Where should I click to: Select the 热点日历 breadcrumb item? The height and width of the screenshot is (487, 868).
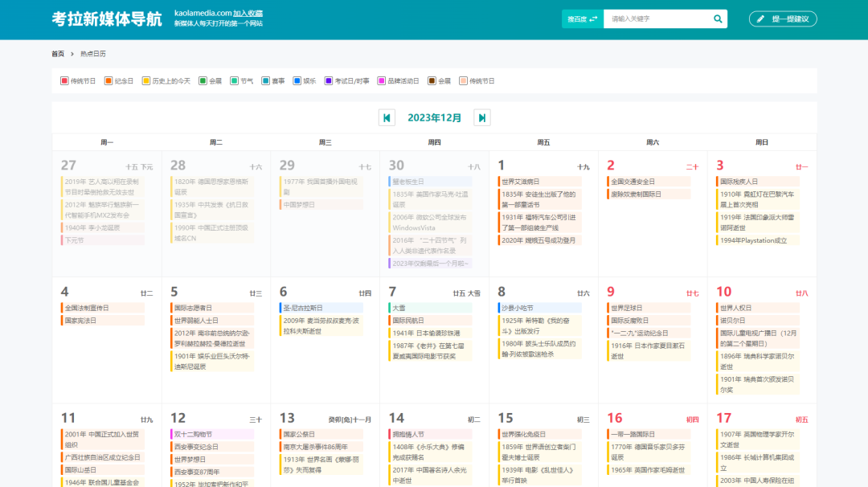93,54
